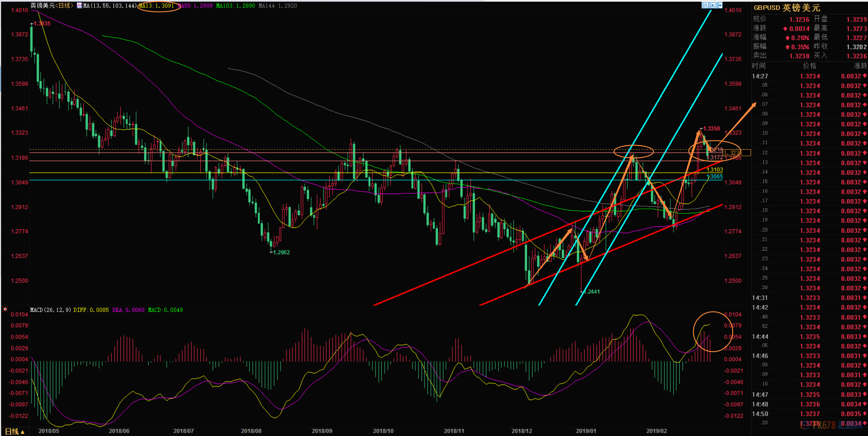
Task: Select the 14:31 tick row
Action: [810, 298]
